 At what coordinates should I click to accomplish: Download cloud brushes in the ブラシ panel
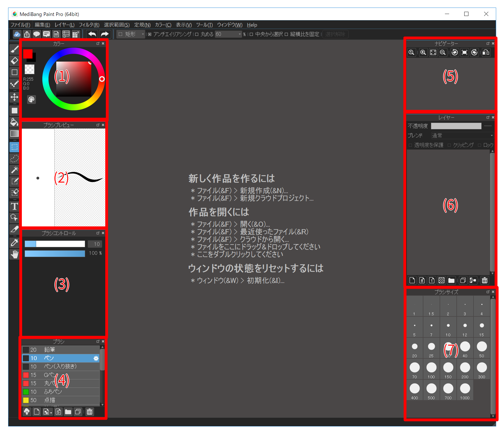[x=27, y=412]
